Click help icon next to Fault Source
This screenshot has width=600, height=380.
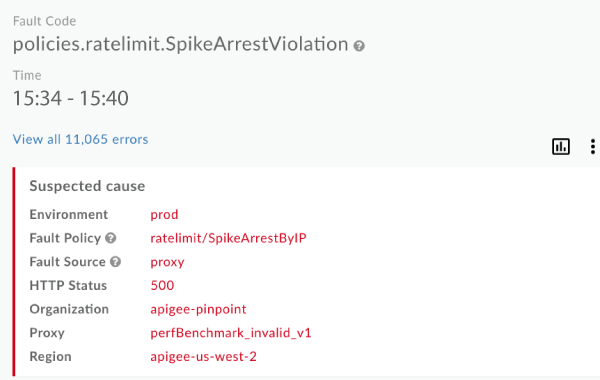(115, 262)
